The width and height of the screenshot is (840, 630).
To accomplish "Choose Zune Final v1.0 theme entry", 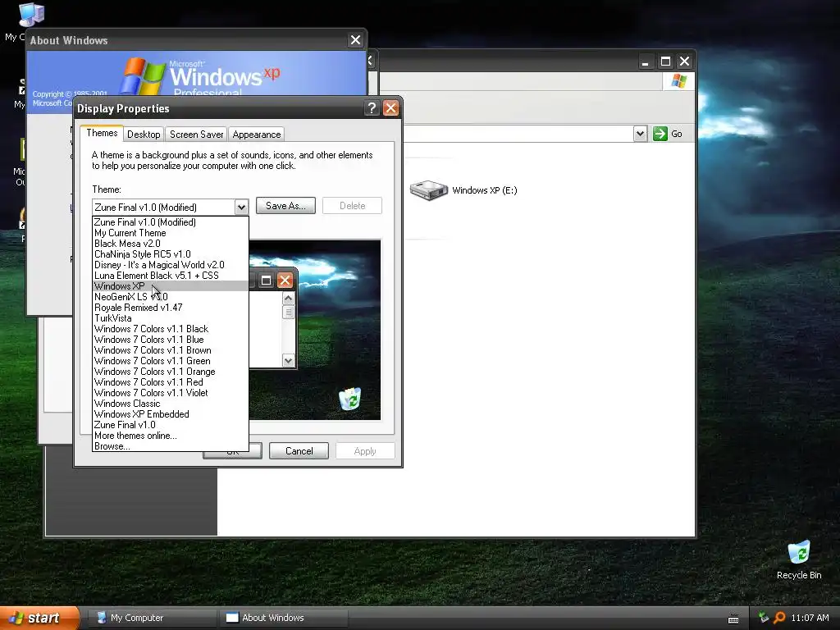I will [171, 425].
